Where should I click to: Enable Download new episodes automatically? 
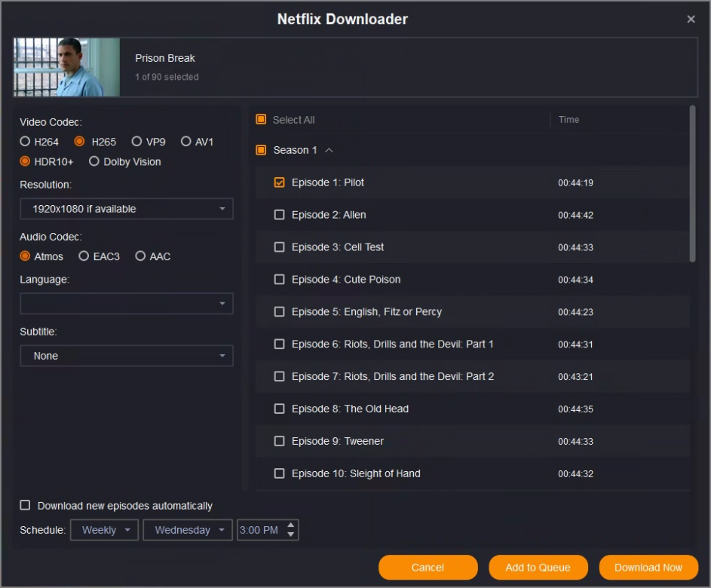point(26,506)
